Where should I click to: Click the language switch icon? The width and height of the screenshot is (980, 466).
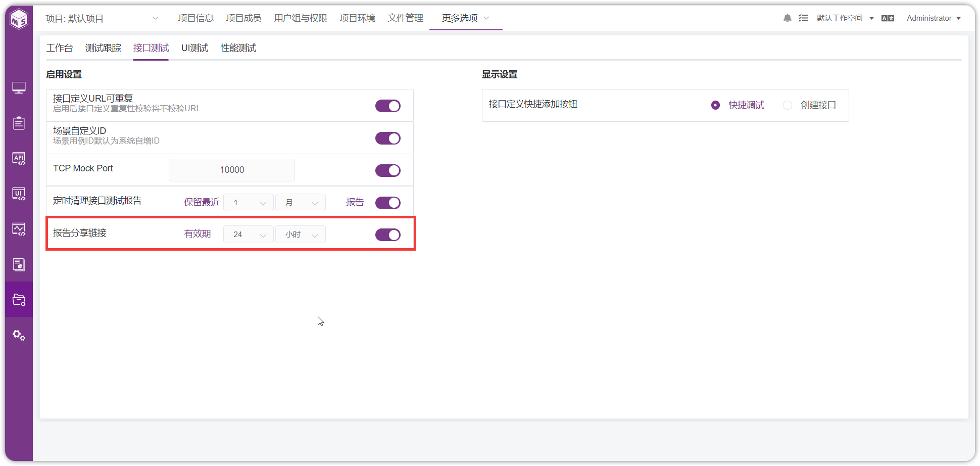point(888,18)
